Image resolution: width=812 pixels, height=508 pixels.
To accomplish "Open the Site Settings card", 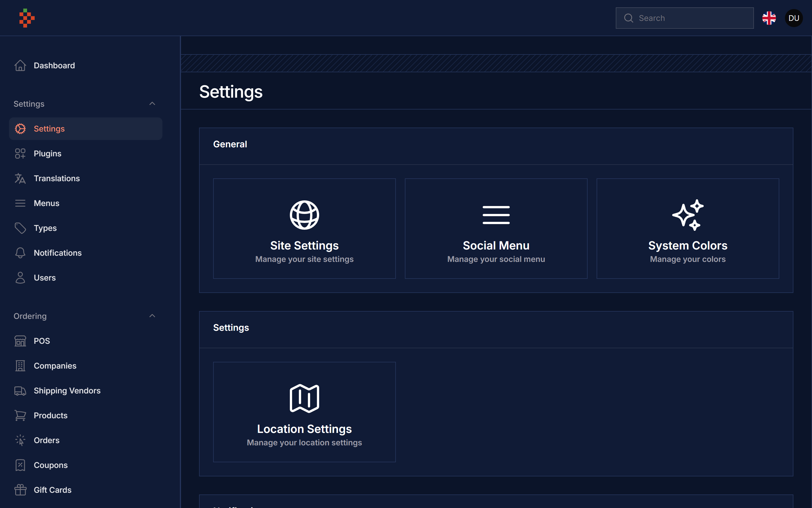I will (304, 229).
